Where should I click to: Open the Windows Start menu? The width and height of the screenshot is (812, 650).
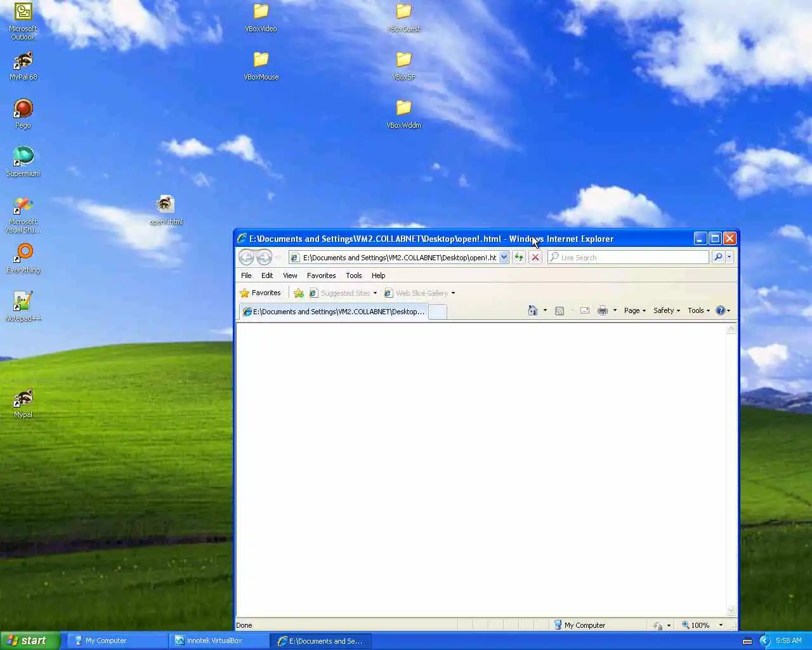pos(30,640)
